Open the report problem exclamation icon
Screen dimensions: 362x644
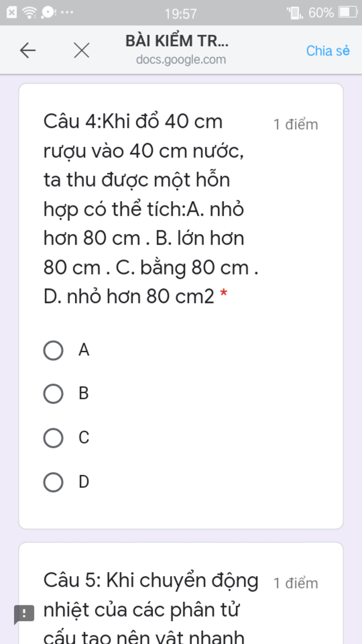(24, 614)
